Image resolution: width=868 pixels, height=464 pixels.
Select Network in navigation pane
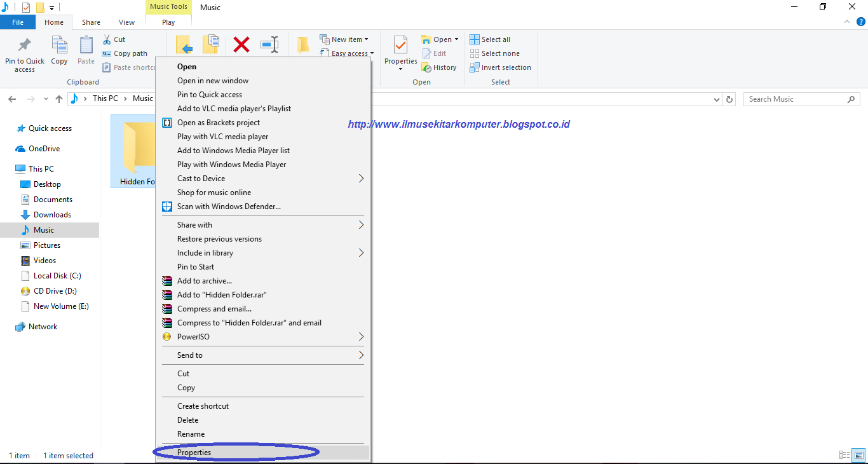click(42, 327)
